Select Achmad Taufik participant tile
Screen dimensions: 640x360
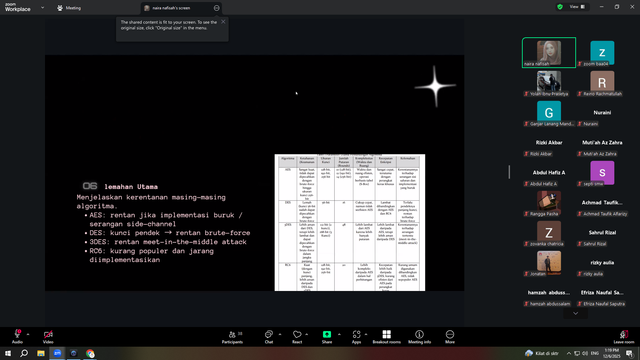pyautogui.click(x=602, y=203)
